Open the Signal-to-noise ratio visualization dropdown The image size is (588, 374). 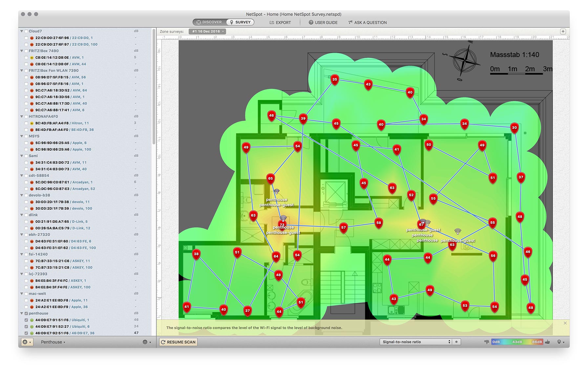pos(416,342)
